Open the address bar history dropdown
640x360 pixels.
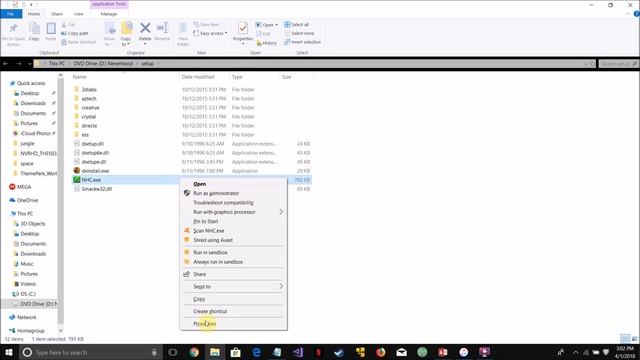tap(586, 64)
